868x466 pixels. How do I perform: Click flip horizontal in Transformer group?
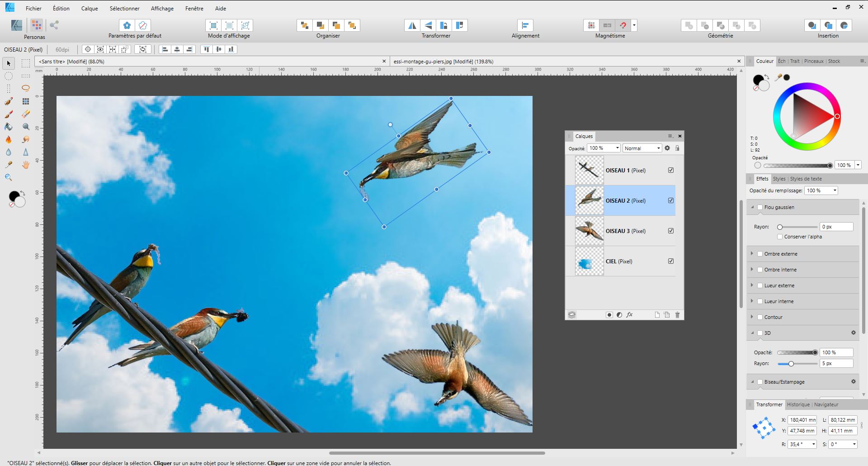[x=412, y=25]
